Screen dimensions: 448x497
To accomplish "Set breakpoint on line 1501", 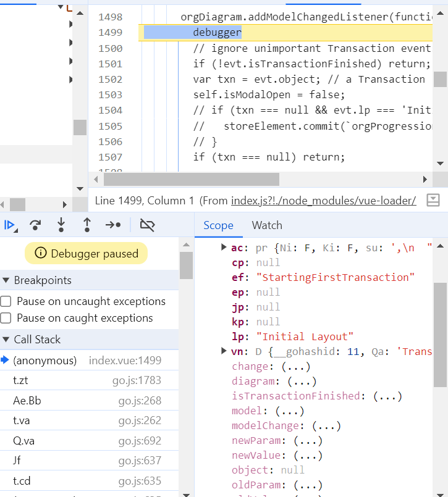I will (x=110, y=64).
